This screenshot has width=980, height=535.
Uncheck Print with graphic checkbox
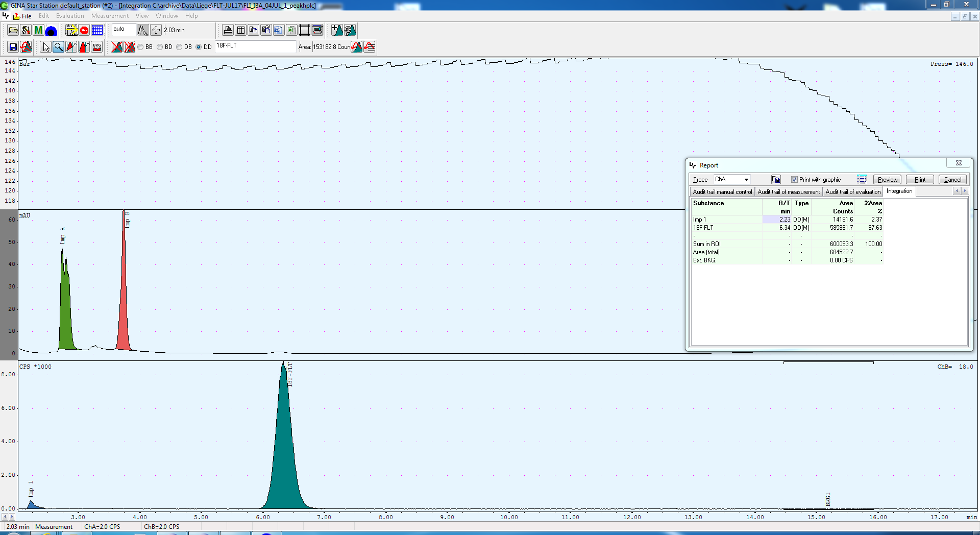(794, 179)
